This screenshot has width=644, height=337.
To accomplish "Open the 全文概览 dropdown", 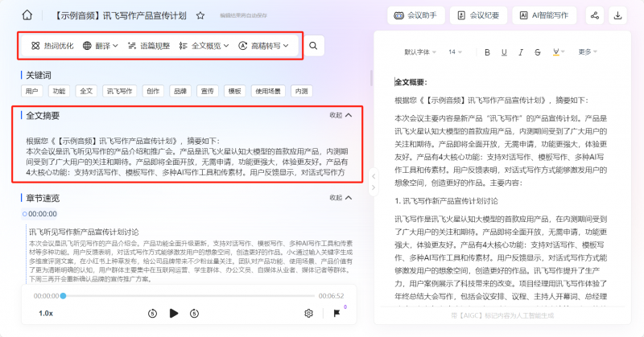I will [204, 46].
